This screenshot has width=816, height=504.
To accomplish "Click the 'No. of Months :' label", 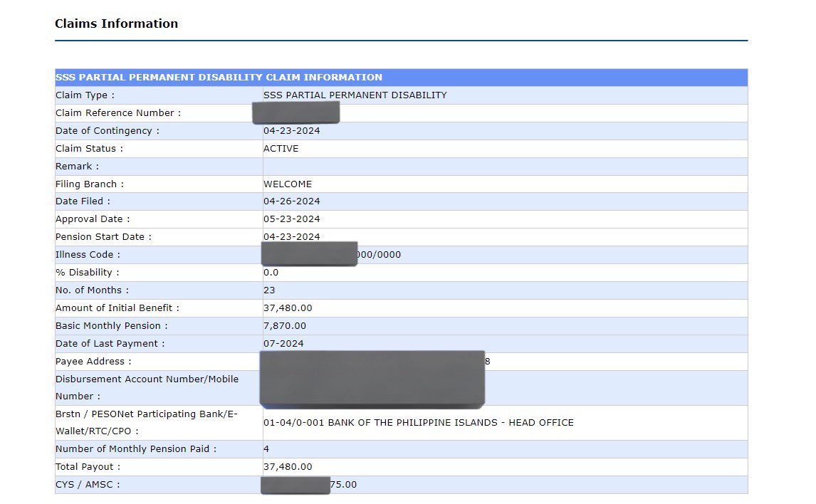I will click(x=92, y=290).
